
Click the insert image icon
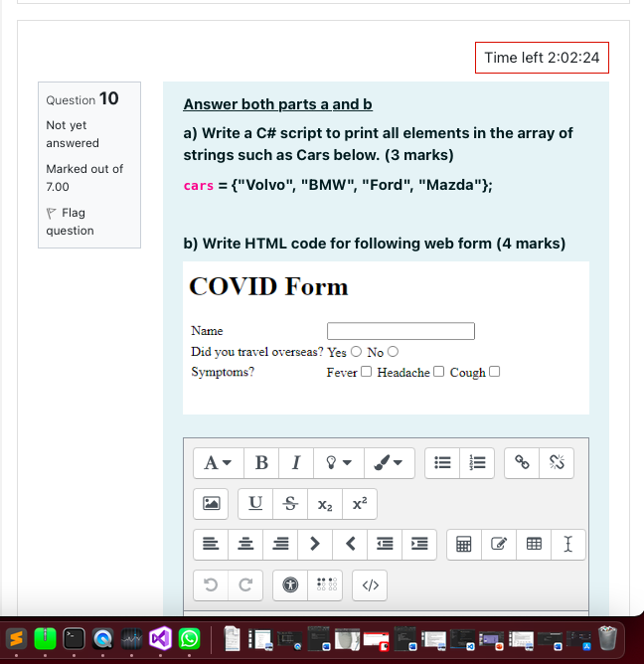pos(211,504)
